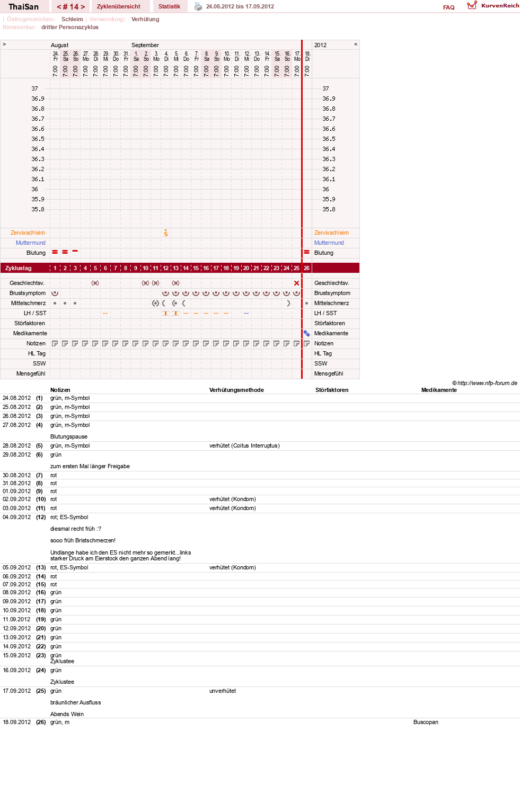Click 'sooo früh Bristschmerzen!' note
Image resolution: width=520 pixels, height=812 pixels.
tap(83, 540)
